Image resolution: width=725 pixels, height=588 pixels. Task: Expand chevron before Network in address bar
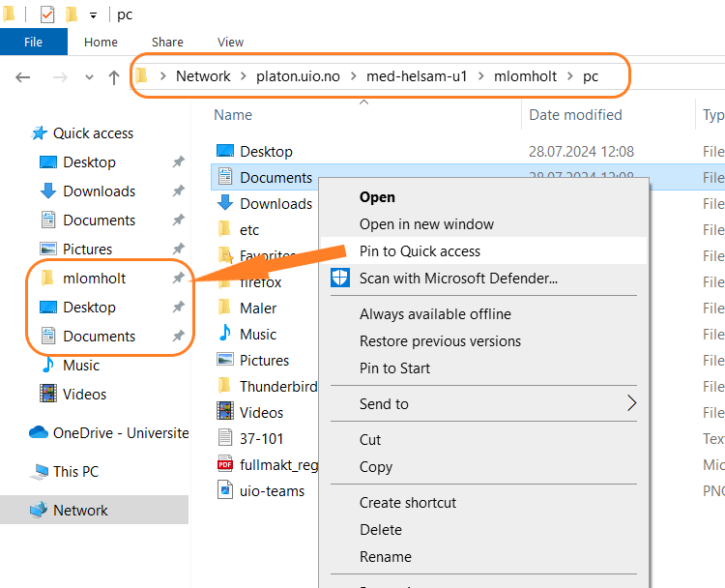(x=162, y=75)
